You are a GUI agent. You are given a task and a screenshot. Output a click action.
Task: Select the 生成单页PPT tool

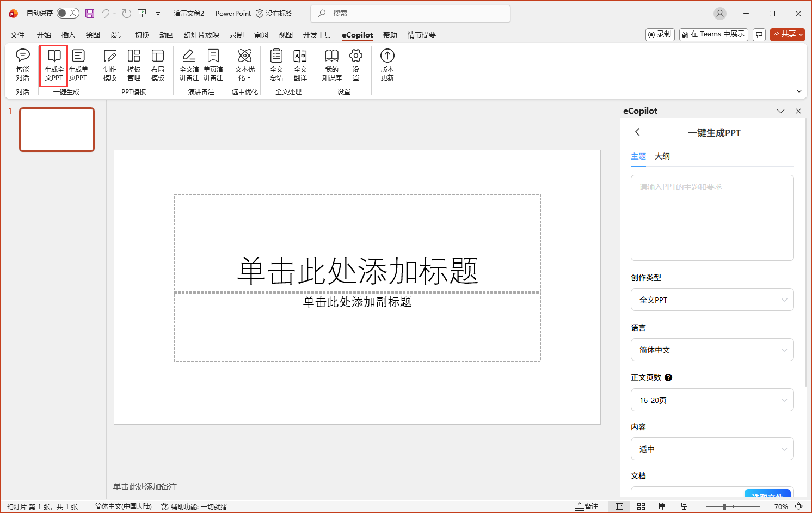tap(79, 65)
